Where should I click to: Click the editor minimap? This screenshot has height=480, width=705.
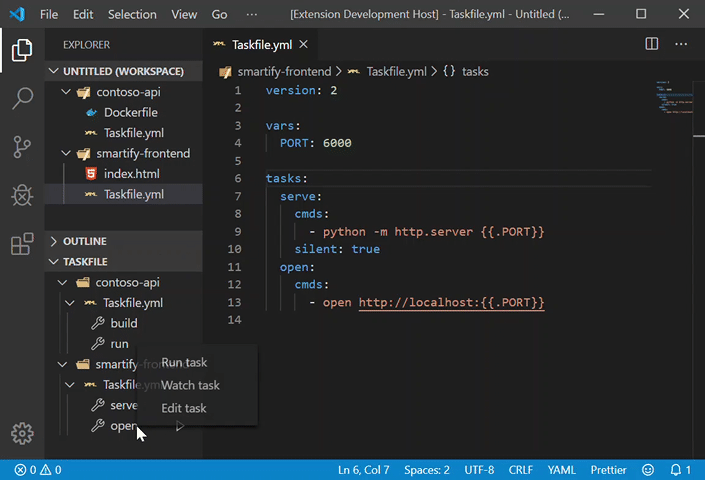click(x=674, y=97)
